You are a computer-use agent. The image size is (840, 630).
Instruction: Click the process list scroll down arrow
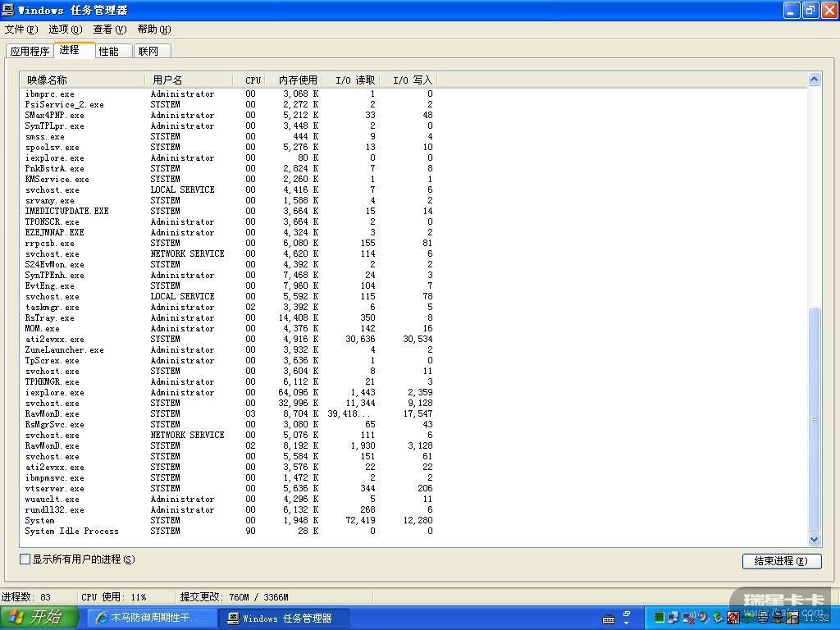[x=814, y=540]
